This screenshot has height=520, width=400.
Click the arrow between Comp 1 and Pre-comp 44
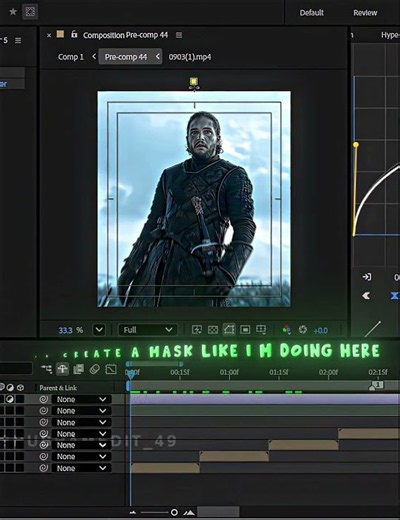[x=94, y=56]
